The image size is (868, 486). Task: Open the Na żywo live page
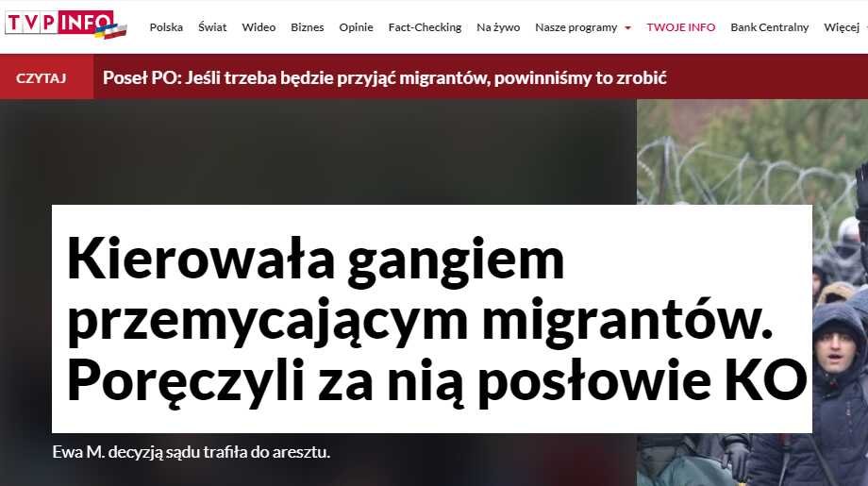pos(498,27)
